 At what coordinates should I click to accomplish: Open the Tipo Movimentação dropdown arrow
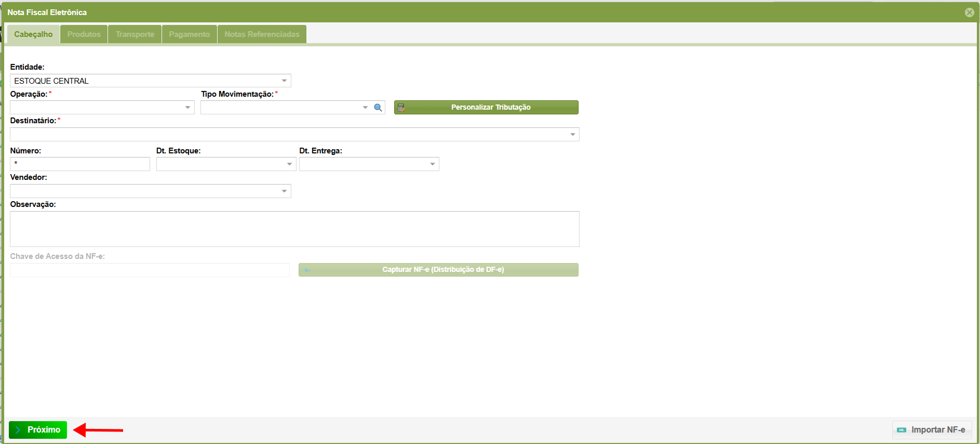pos(365,108)
